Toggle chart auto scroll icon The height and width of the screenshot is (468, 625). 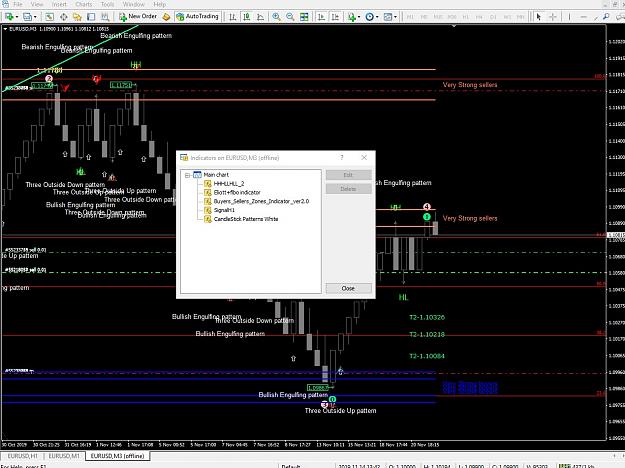tap(321, 17)
